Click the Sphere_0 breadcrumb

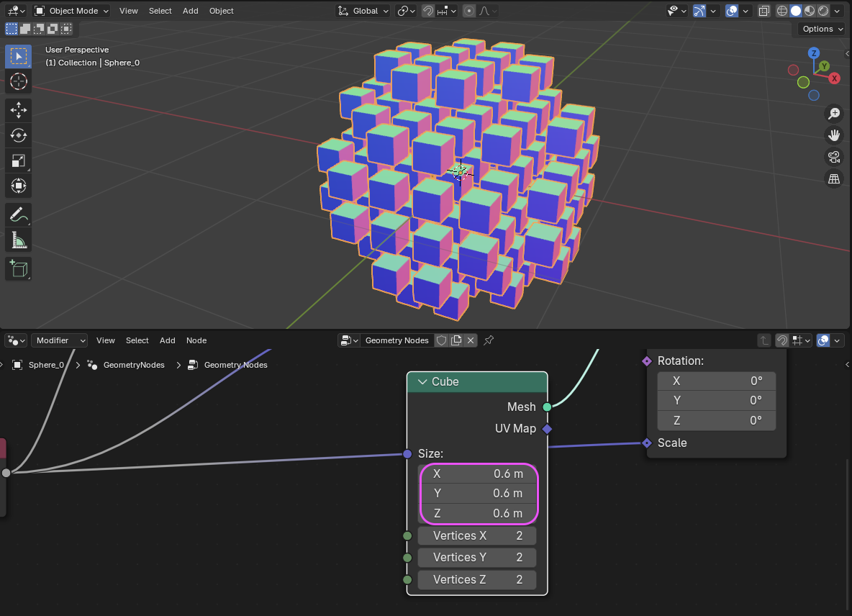coord(46,365)
